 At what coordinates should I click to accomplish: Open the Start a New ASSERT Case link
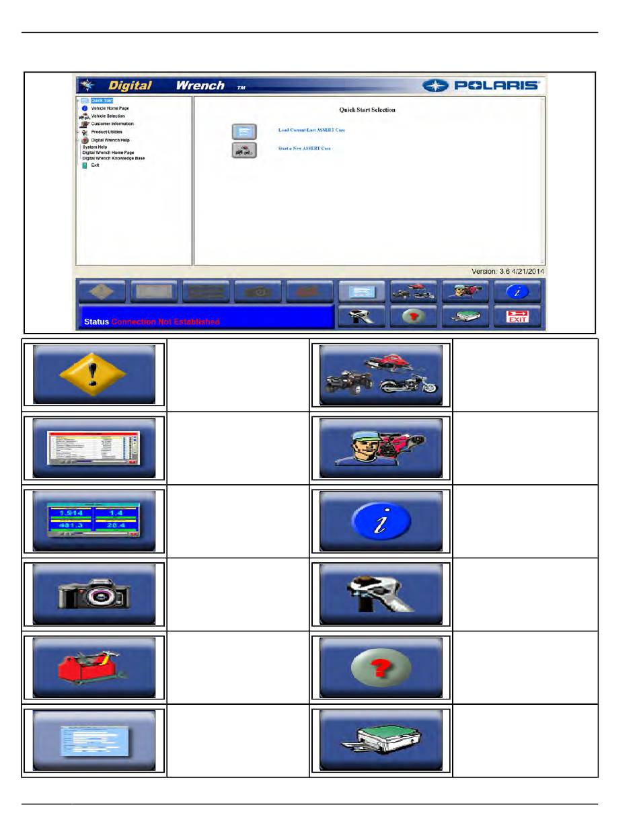[x=305, y=148]
